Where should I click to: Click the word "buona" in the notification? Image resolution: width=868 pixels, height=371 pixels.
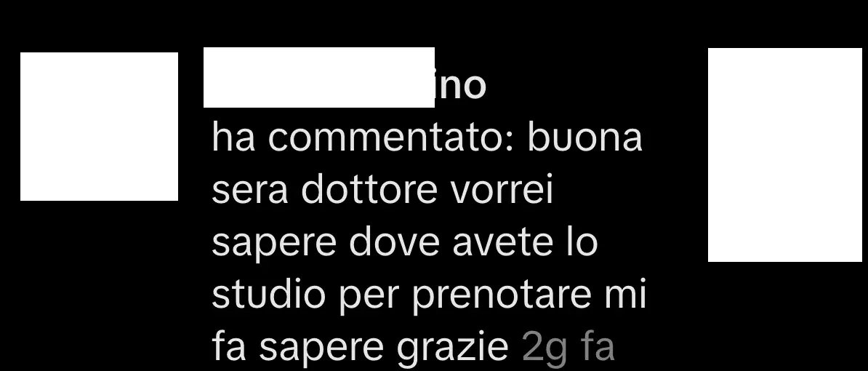point(585,138)
